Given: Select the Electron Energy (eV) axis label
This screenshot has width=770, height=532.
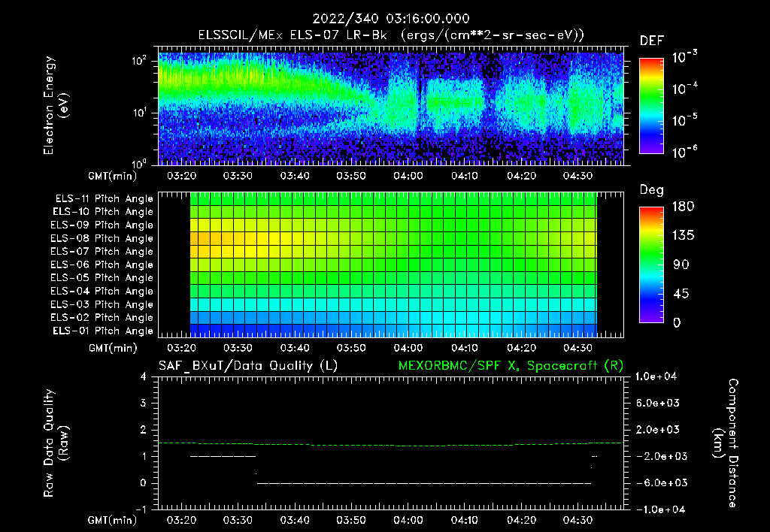Looking at the screenshot, I should point(56,105).
